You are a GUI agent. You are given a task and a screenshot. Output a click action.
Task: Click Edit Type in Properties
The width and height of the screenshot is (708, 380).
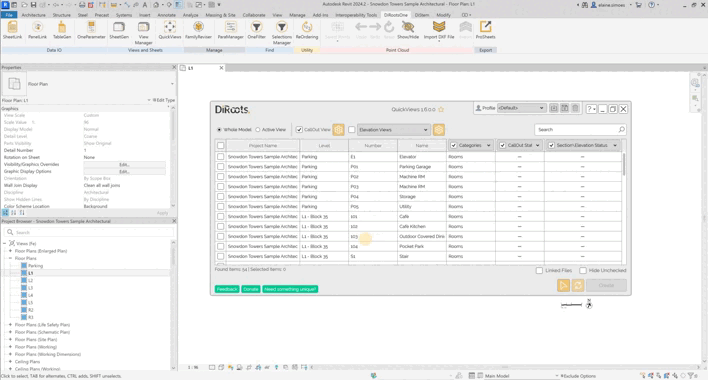tap(163, 100)
